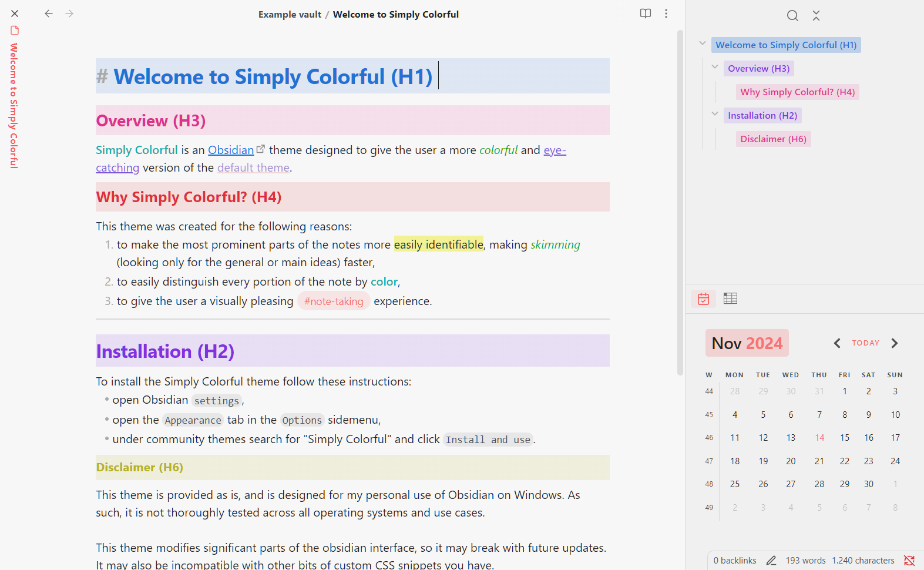
Task: Navigate forward with the right arrow
Action: pyautogui.click(x=69, y=14)
